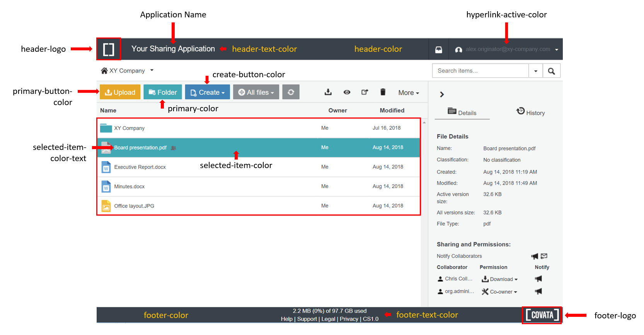Sort by the Owner column header
Image resolution: width=644 pixels, height=335 pixels.
tap(338, 111)
